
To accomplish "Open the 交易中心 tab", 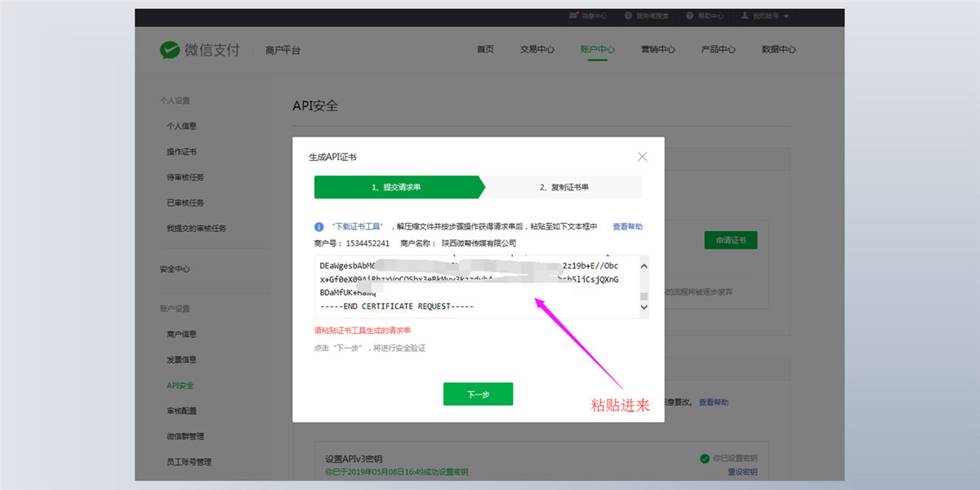I will tap(537, 49).
